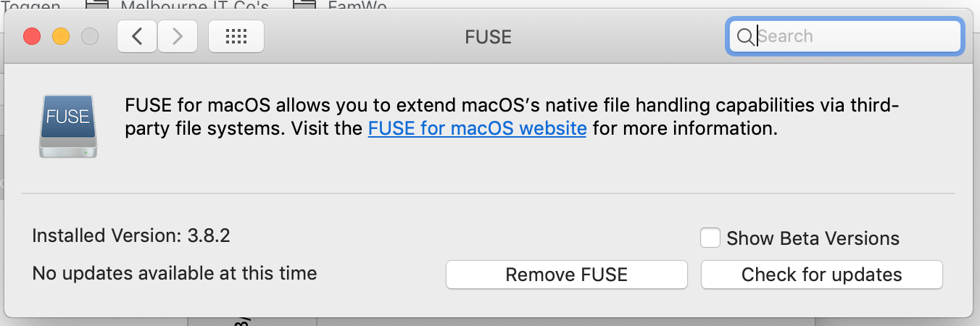
Task: Click the Remove FUSE button
Action: point(567,275)
